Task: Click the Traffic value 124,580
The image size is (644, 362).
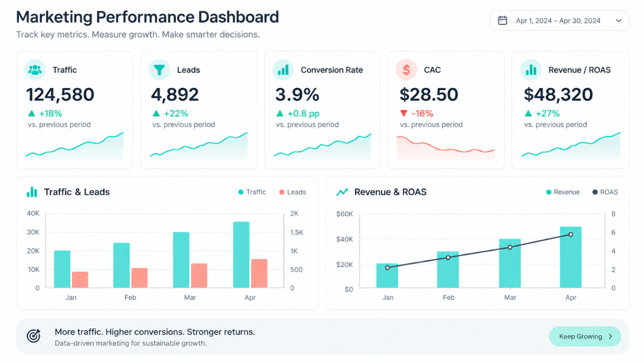Action: [x=60, y=95]
